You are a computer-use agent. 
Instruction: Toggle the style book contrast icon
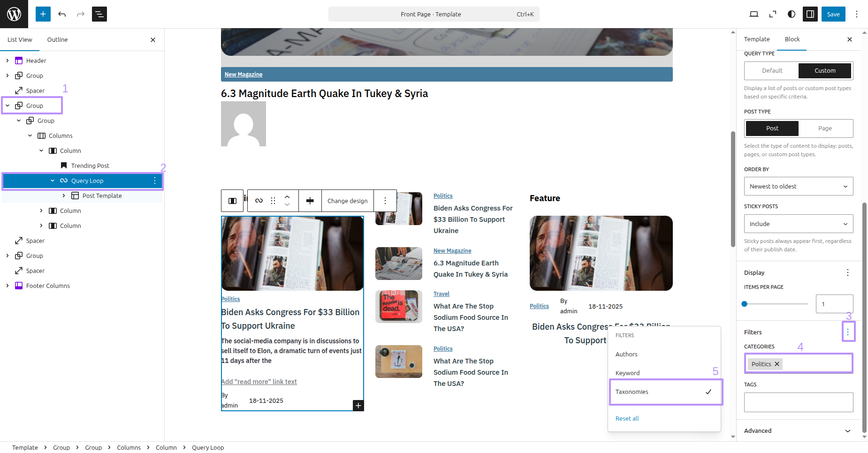(x=792, y=14)
